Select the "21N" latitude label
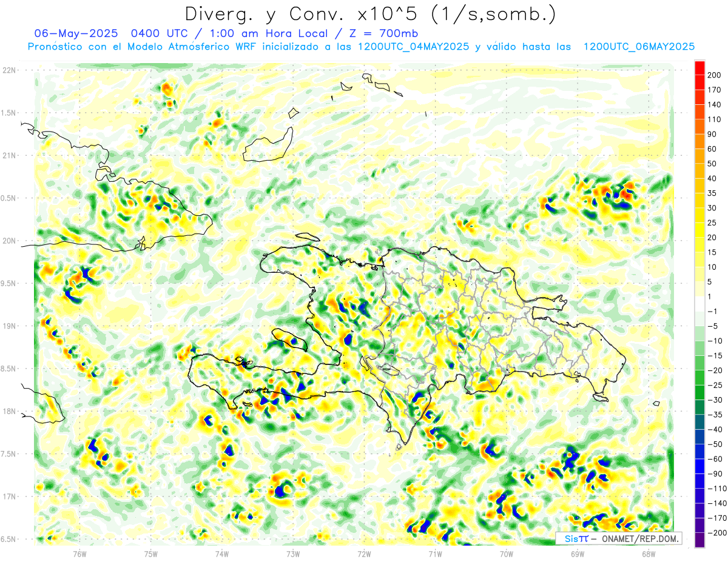The height and width of the screenshot is (562, 728). [x=9, y=155]
